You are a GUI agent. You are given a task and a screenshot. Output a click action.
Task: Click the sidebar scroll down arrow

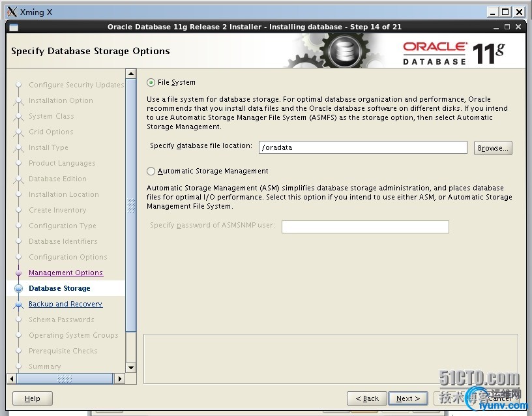[130, 367]
